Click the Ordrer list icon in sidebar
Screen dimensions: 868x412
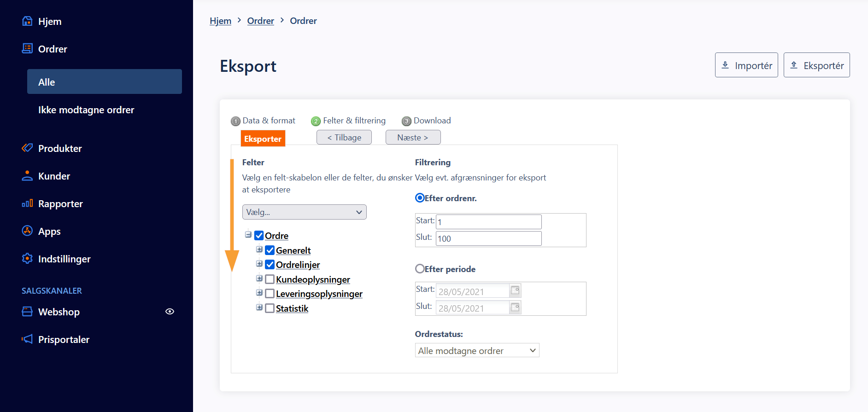click(27, 48)
